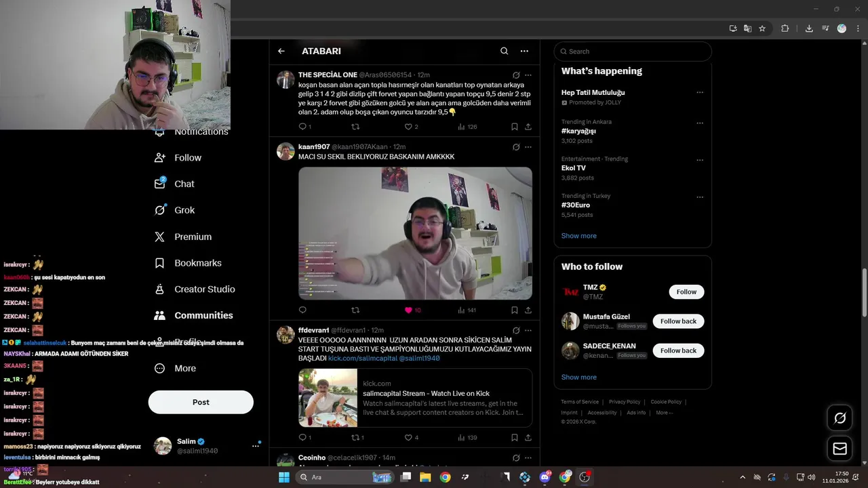This screenshot has width=868, height=488.
Task: Click the Post button
Action: (x=201, y=402)
